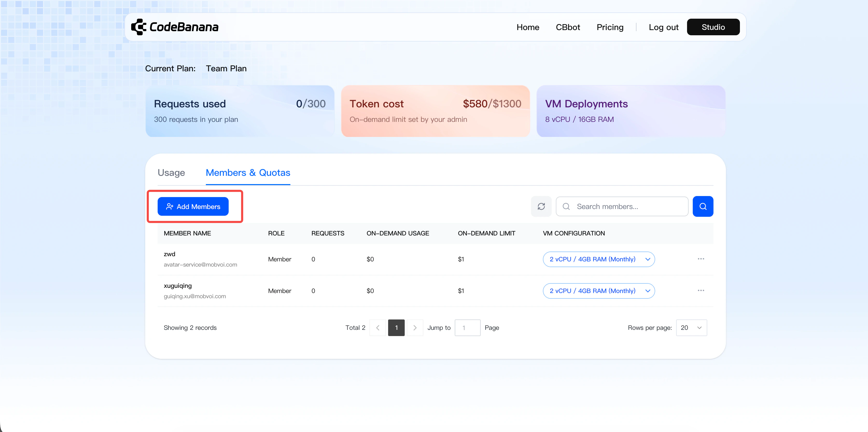This screenshot has height=432, width=868.
Task: Click the Add Members button
Action: pyautogui.click(x=193, y=207)
